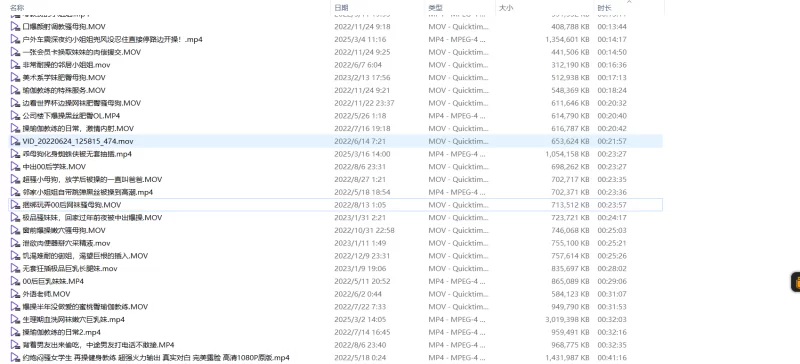800x364 pixels.
Task: Sort the list by the 大小 column header
Action: [506, 8]
